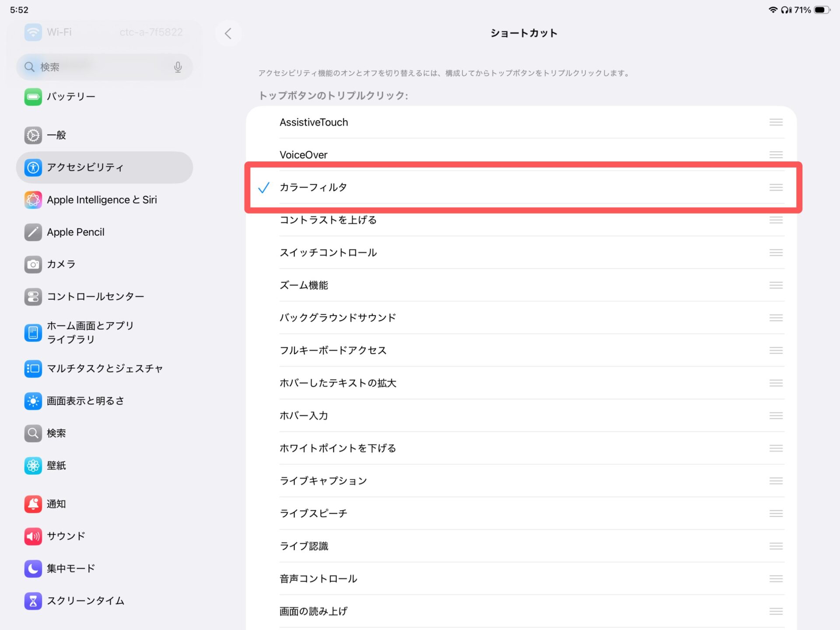Screen dimensions: 840x630
Task: Tap 音声コントロール list row
Action: point(318,579)
